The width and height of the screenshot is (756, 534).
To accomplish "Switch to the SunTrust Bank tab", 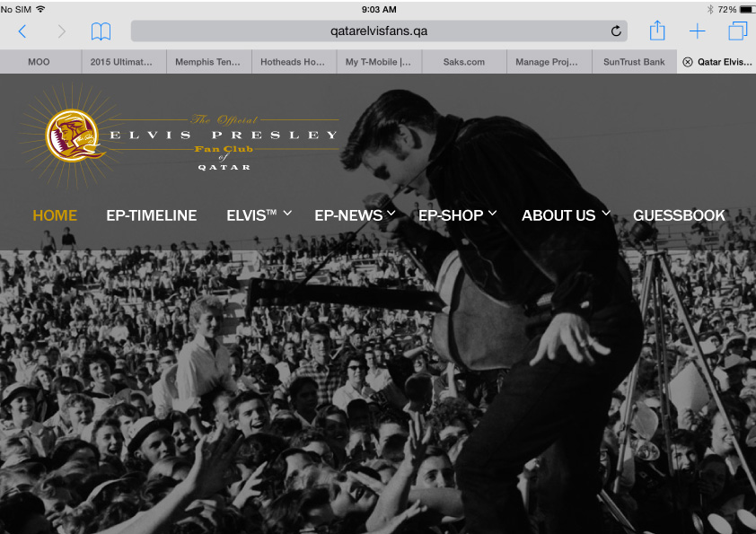I will coord(634,62).
